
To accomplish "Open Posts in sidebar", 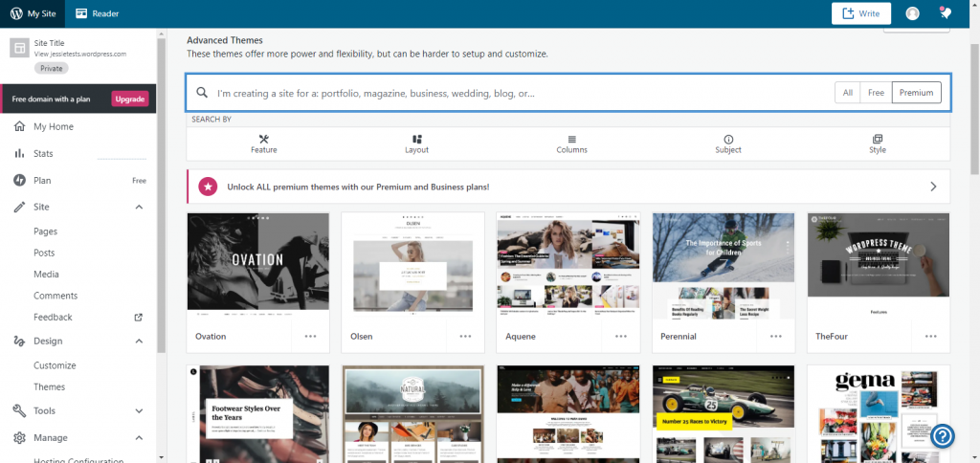I will (44, 253).
